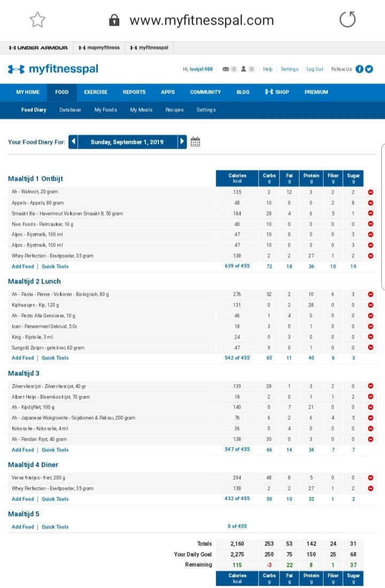Visit the Twitter follow icon
385x588 pixels.
coord(369,69)
